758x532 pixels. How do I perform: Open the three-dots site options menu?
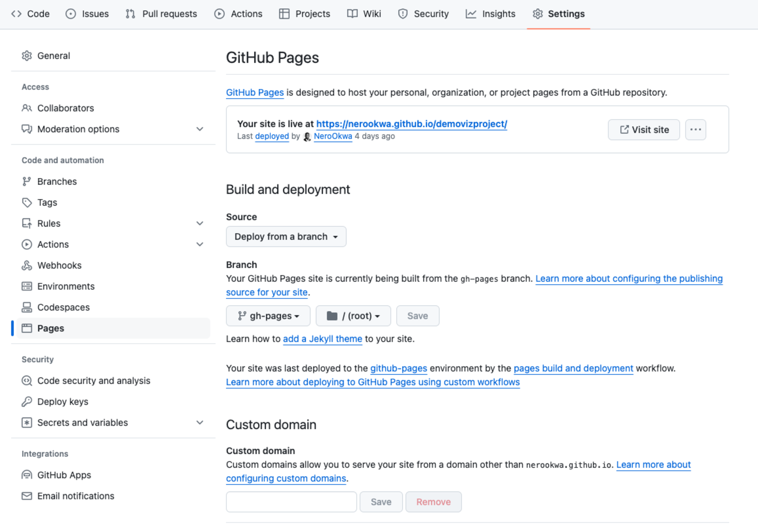click(x=695, y=130)
